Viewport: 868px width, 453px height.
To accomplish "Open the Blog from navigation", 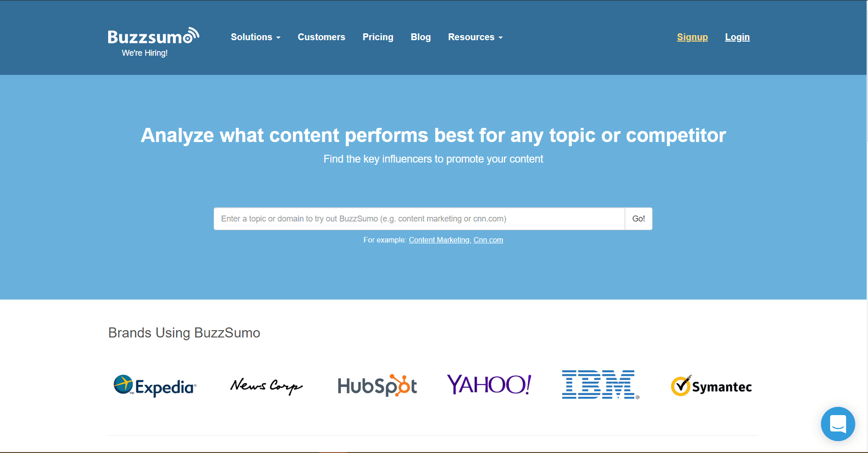I will click(x=421, y=37).
